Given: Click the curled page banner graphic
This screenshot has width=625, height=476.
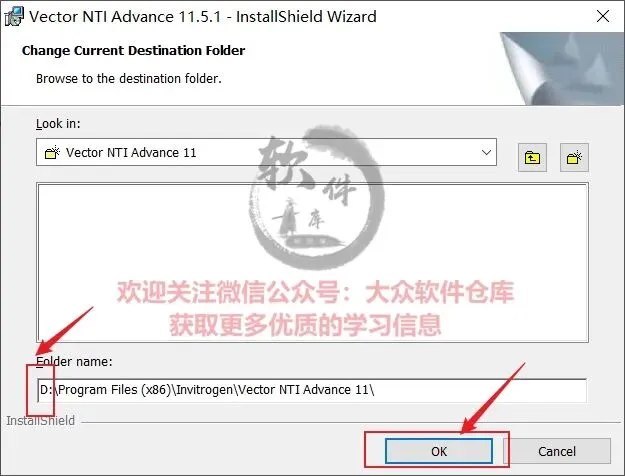Looking at the screenshot, I should click(561, 69).
